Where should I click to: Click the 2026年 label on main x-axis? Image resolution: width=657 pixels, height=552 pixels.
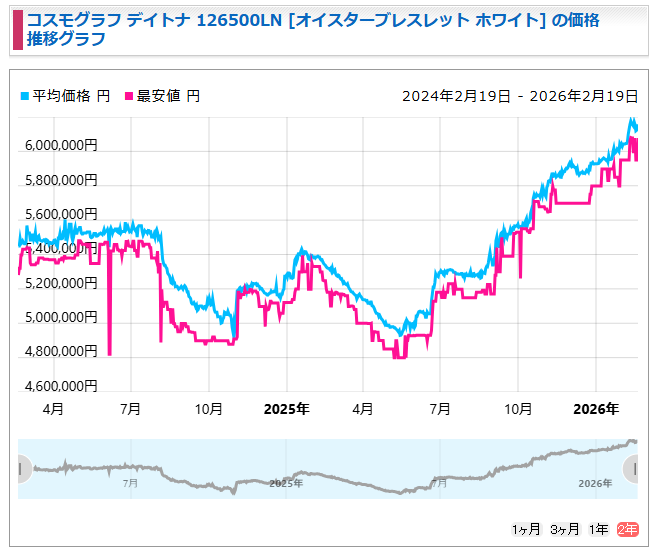coord(596,409)
